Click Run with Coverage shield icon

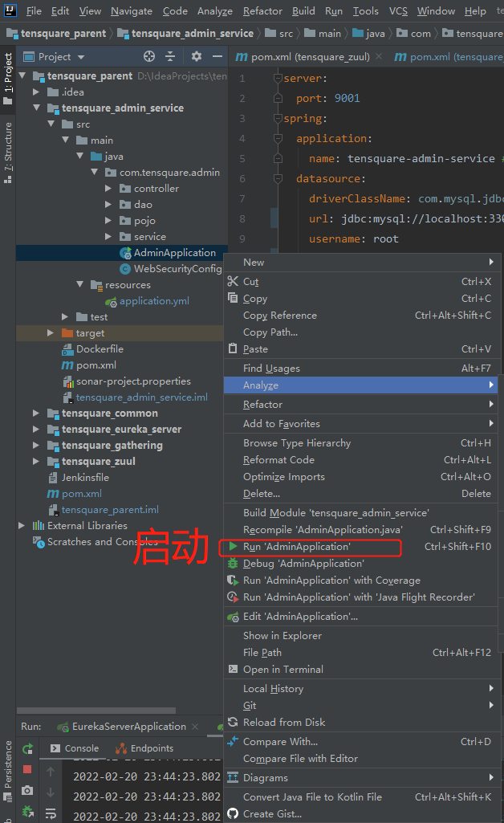pyautogui.click(x=233, y=580)
